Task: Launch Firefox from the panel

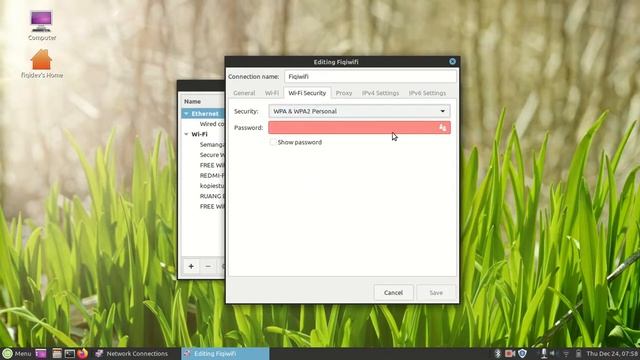Action: coord(82,353)
